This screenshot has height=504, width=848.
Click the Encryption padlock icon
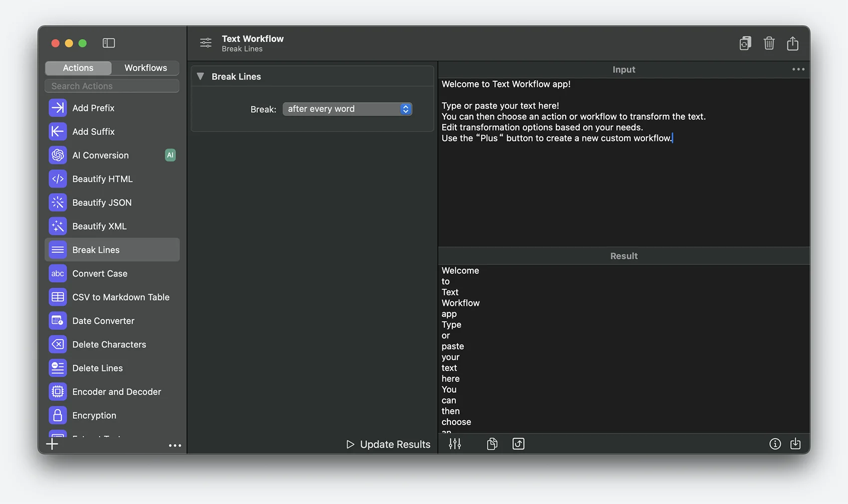[58, 415]
